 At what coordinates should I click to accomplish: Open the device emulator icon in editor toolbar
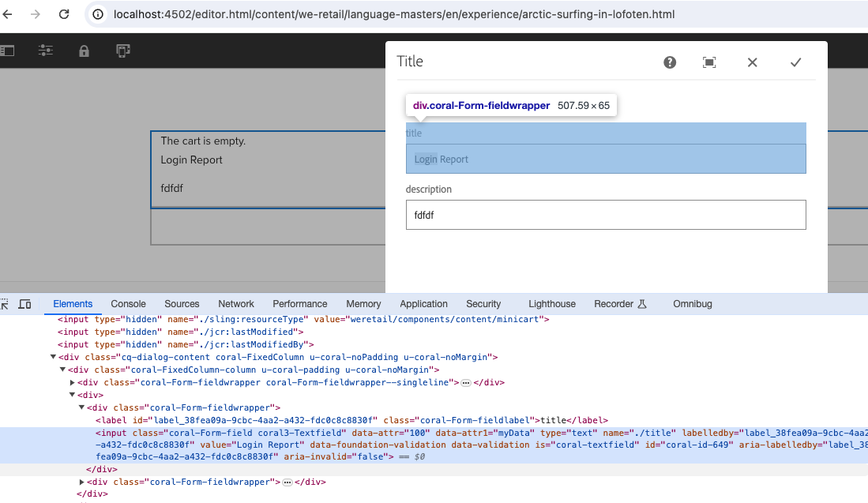121,50
